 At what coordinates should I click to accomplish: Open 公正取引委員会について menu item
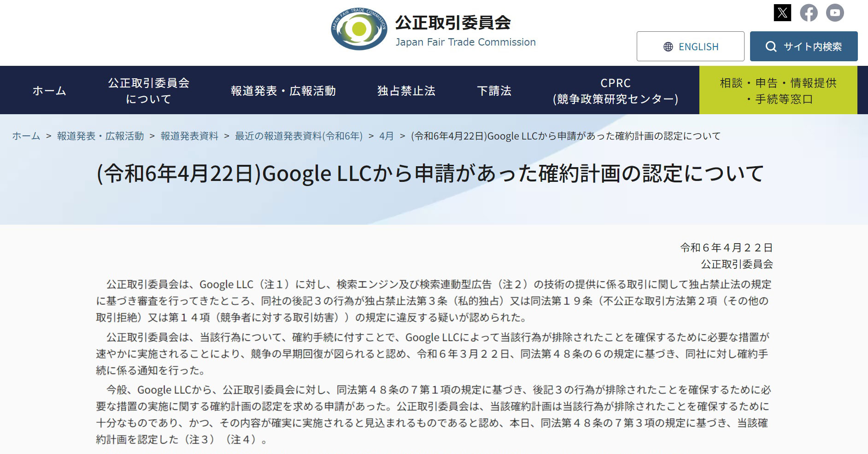[x=148, y=90]
